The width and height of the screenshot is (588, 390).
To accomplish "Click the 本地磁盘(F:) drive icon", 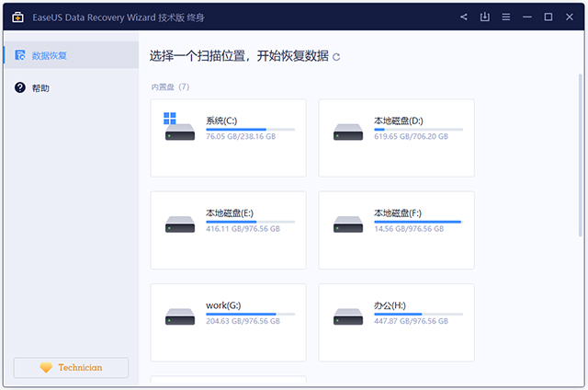I will pos(348,224).
